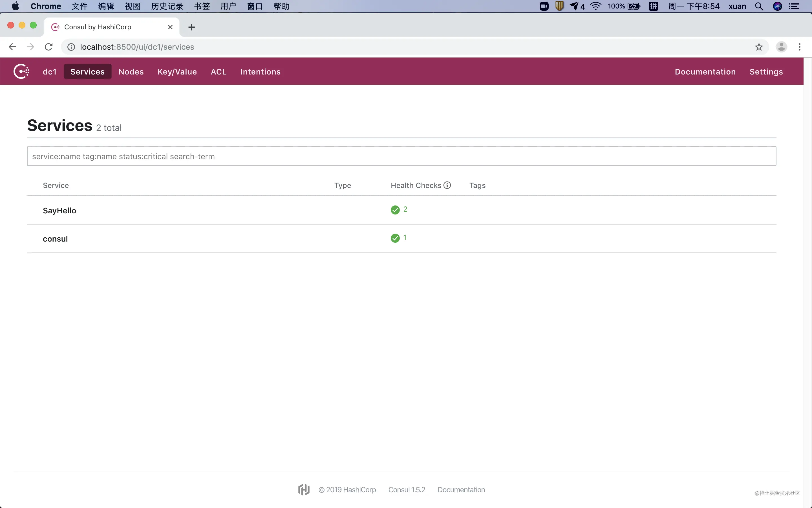
Task: Click the Zoom camera icon in menu bar
Action: coord(544,6)
